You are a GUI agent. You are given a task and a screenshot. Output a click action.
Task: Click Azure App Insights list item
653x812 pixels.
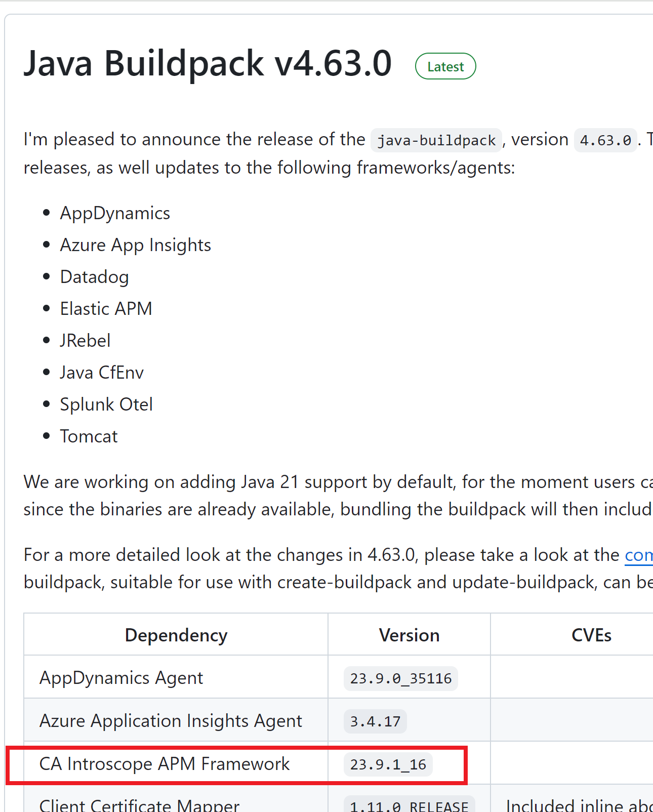pos(136,245)
